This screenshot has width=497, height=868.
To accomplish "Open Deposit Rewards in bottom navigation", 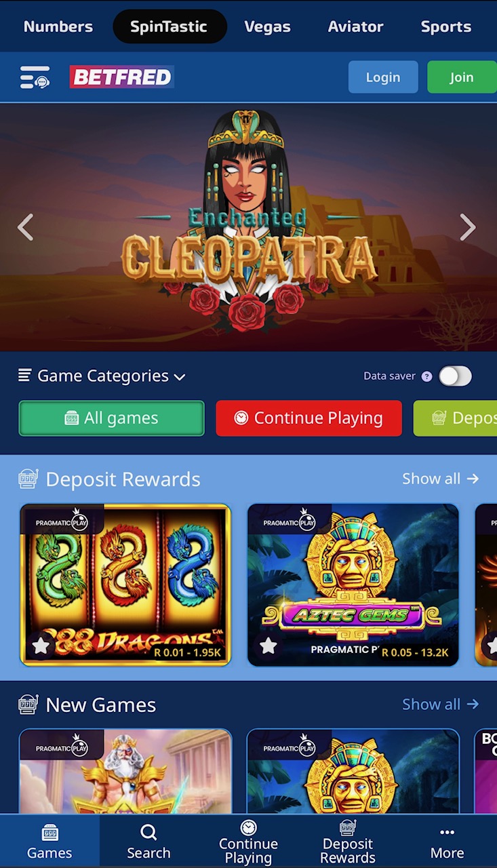I will click(348, 842).
